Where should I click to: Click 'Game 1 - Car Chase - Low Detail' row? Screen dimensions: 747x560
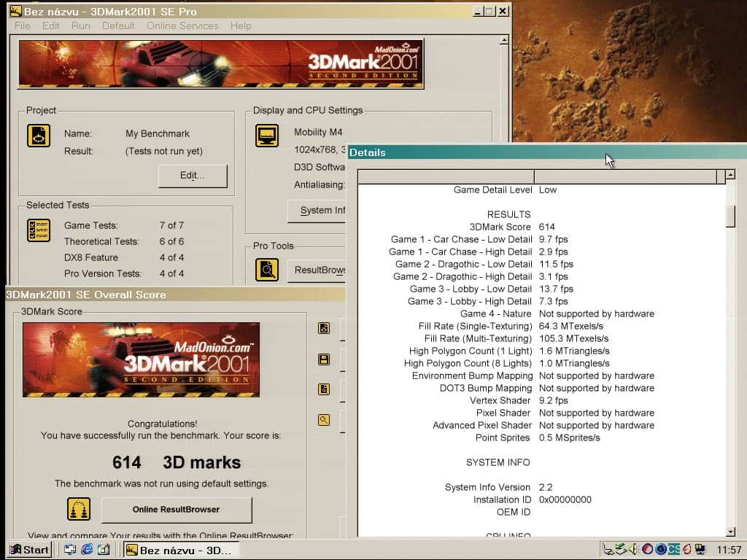pyautogui.click(x=542, y=239)
